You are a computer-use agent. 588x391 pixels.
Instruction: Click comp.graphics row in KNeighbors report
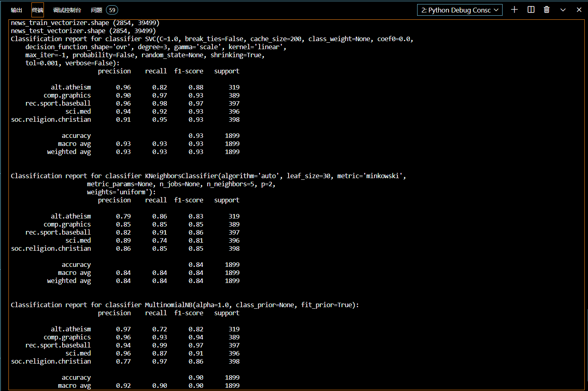(141, 225)
